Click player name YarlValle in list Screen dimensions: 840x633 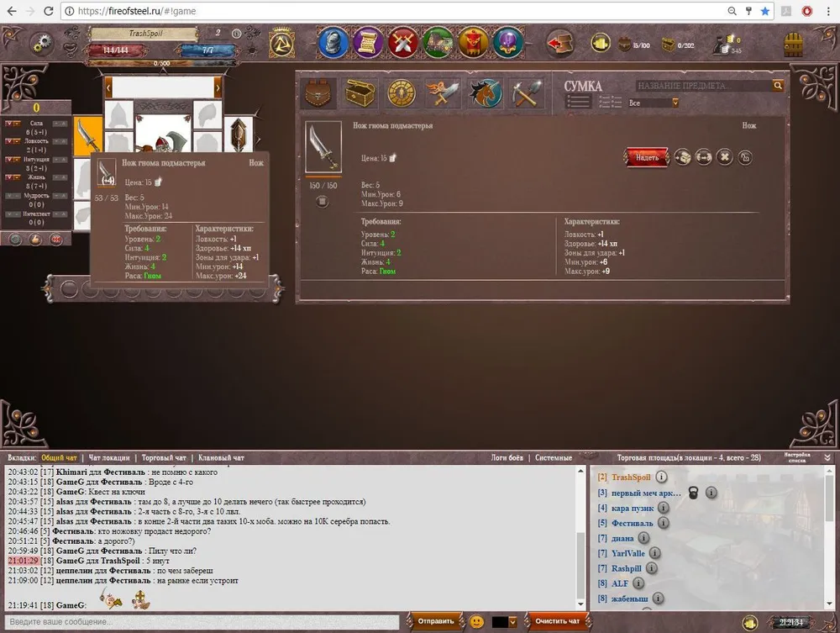(x=627, y=553)
